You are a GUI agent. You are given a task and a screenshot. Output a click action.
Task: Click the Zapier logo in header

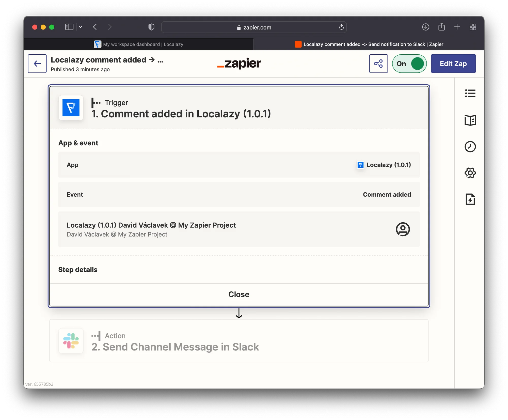click(x=239, y=64)
